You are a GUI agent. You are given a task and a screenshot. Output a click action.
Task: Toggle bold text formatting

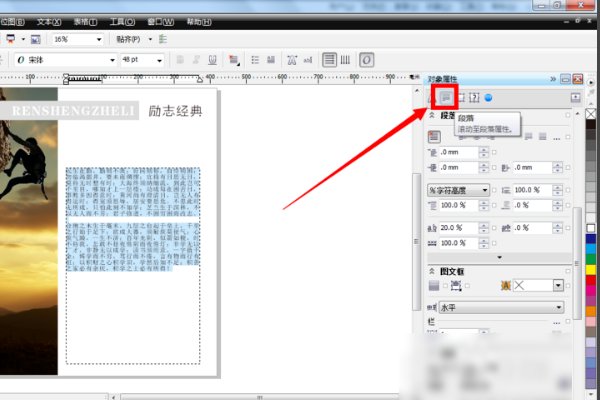180,60
